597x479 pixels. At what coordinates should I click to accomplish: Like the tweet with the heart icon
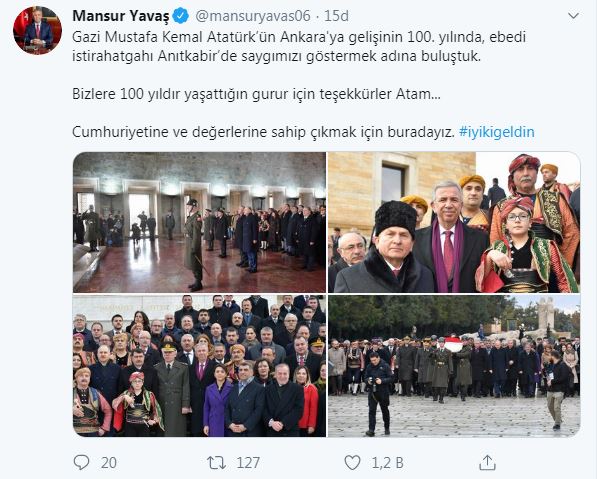352,463
